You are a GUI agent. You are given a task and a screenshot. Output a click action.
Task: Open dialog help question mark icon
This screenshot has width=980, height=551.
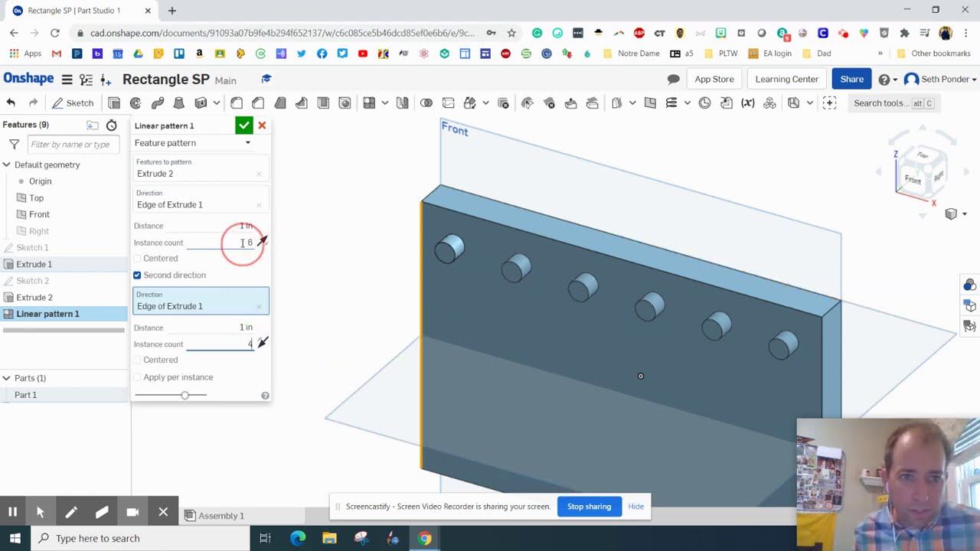[265, 396]
